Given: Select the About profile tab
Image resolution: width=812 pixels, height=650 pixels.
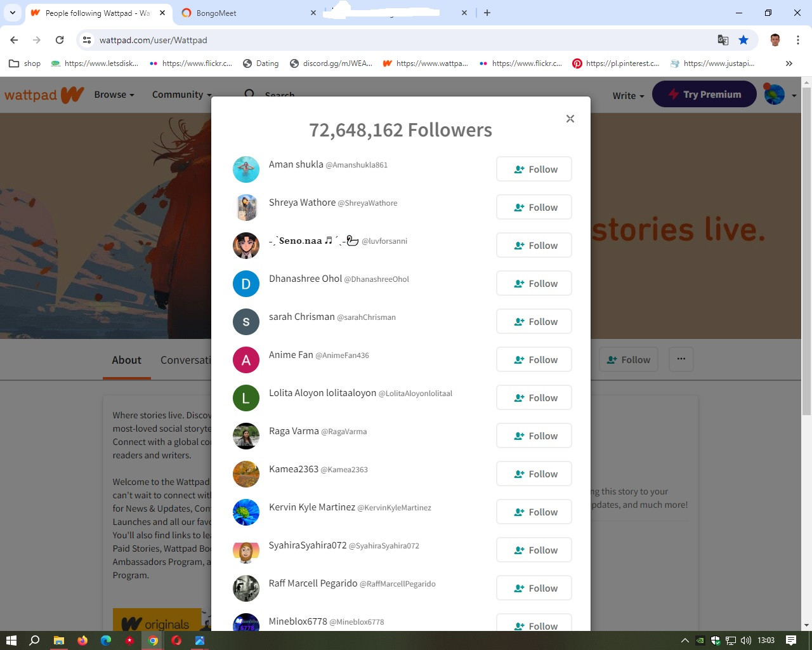Looking at the screenshot, I should [x=126, y=360].
